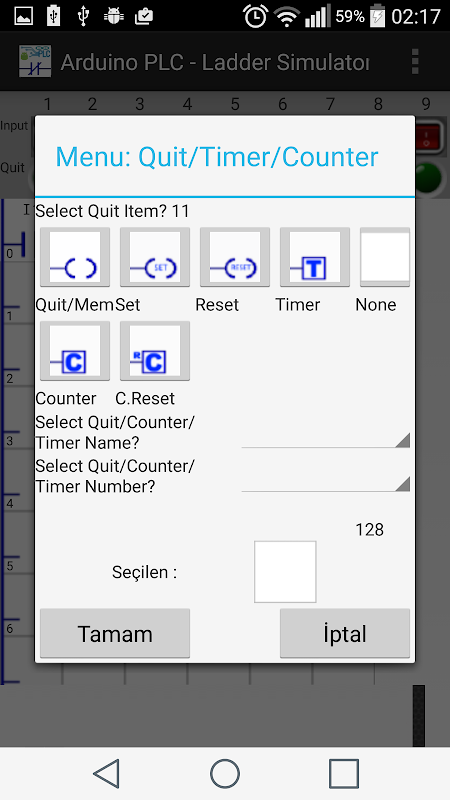Open the overflow menu in app bar
This screenshot has height=800, width=450.
(415, 62)
